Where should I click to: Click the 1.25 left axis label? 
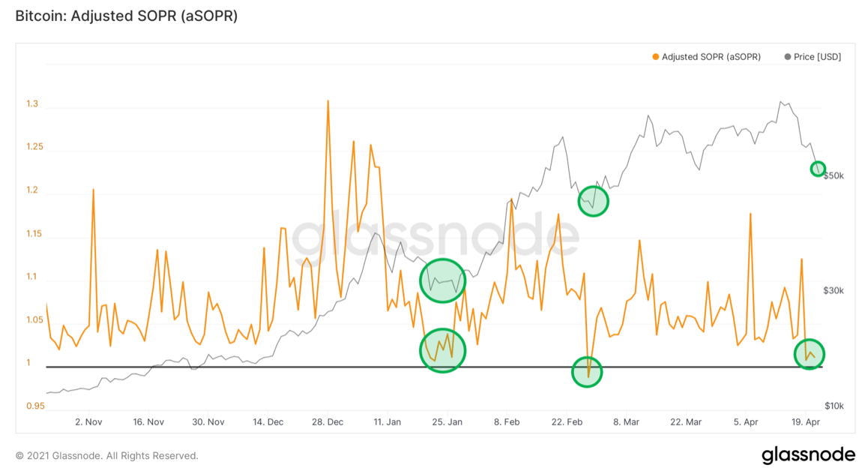[x=34, y=147]
